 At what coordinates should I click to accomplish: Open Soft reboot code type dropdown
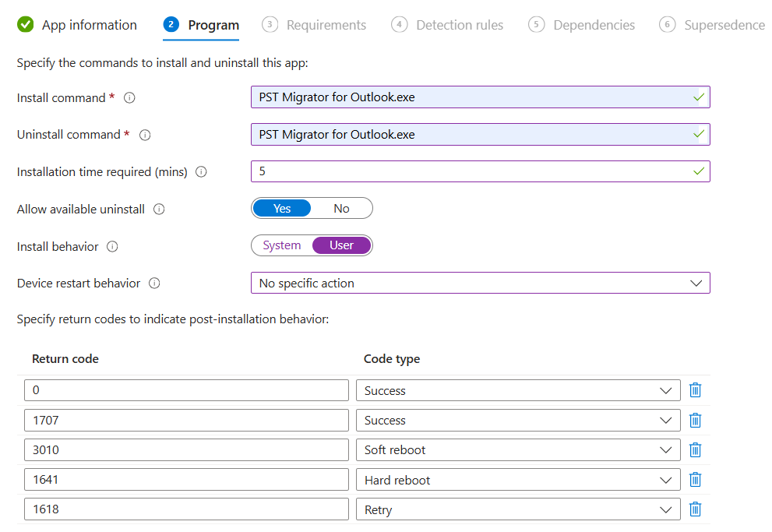[518, 449]
